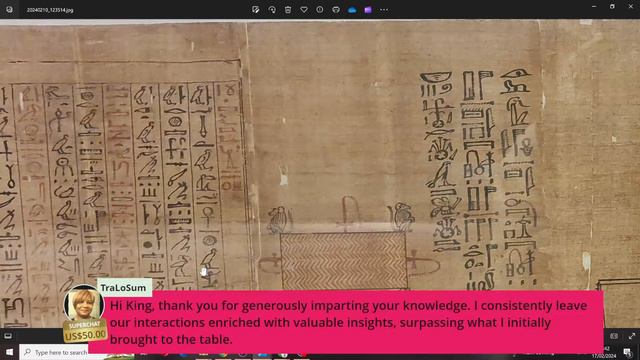
Task: Click the US$50.00 superchat badge
Action: tap(84, 332)
